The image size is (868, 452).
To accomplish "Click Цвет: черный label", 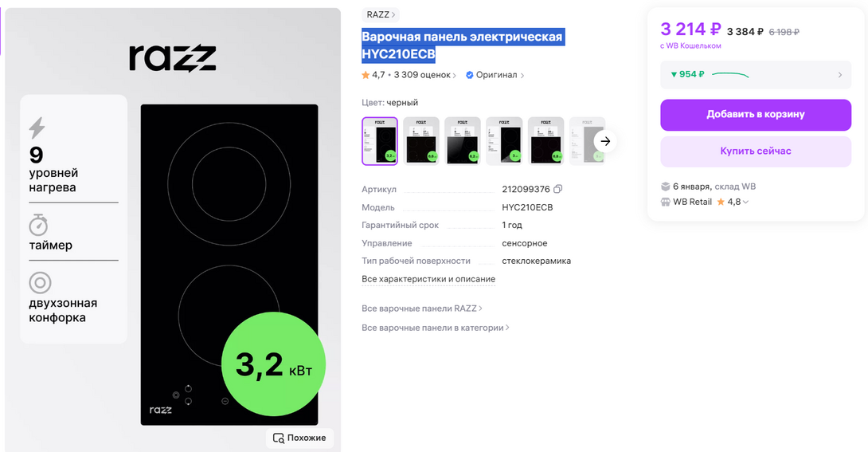I will coord(389,103).
